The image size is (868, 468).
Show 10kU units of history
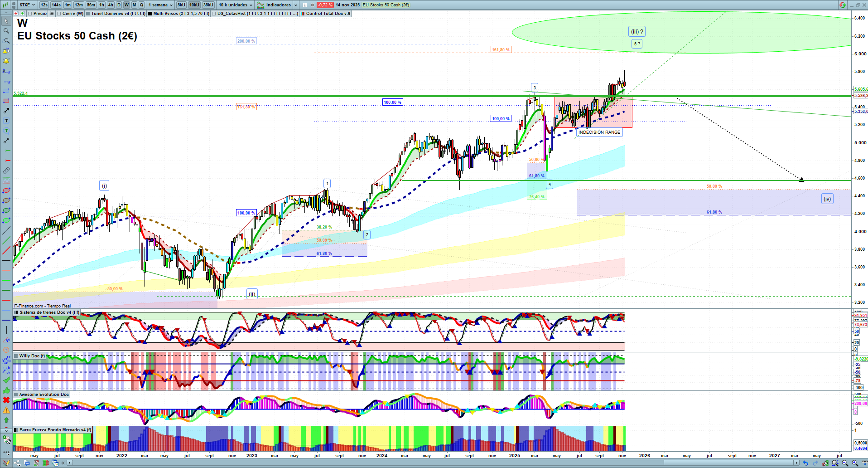[194, 5]
